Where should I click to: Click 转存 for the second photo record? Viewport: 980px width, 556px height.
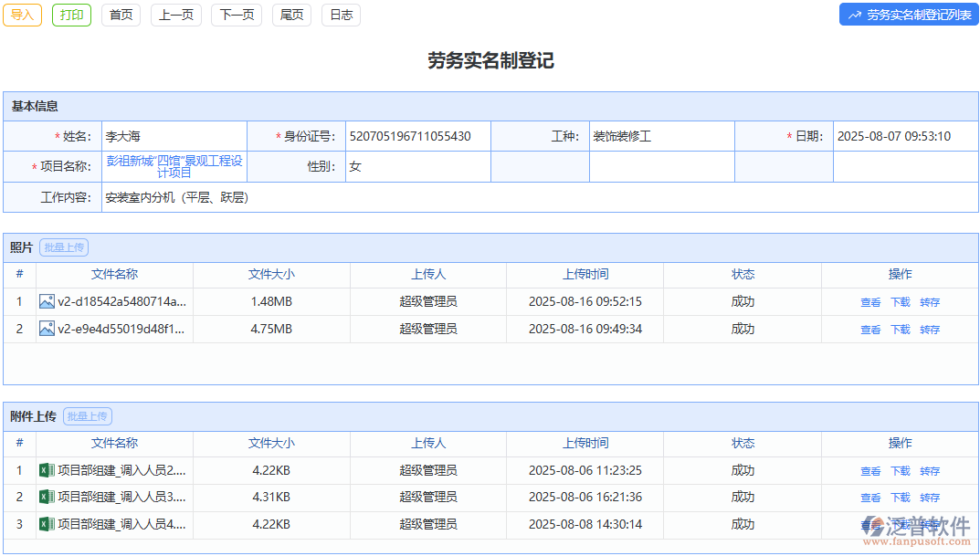click(x=930, y=329)
